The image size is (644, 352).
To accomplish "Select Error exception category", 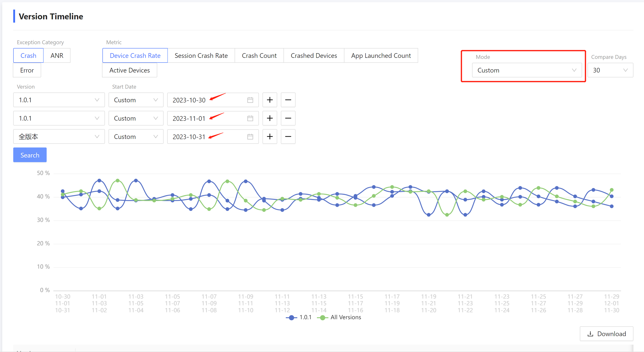I will [x=27, y=70].
